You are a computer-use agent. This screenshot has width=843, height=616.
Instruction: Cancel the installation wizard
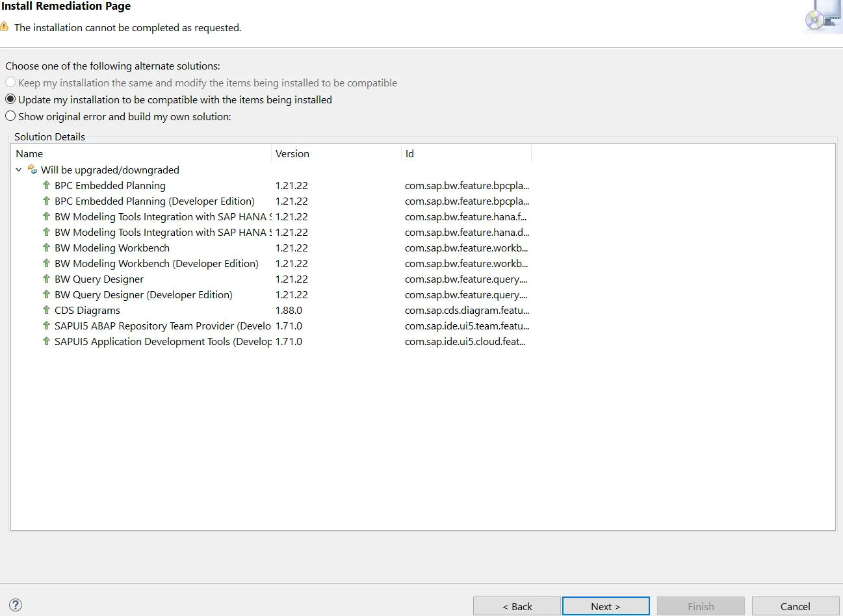(x=794, y=606)
